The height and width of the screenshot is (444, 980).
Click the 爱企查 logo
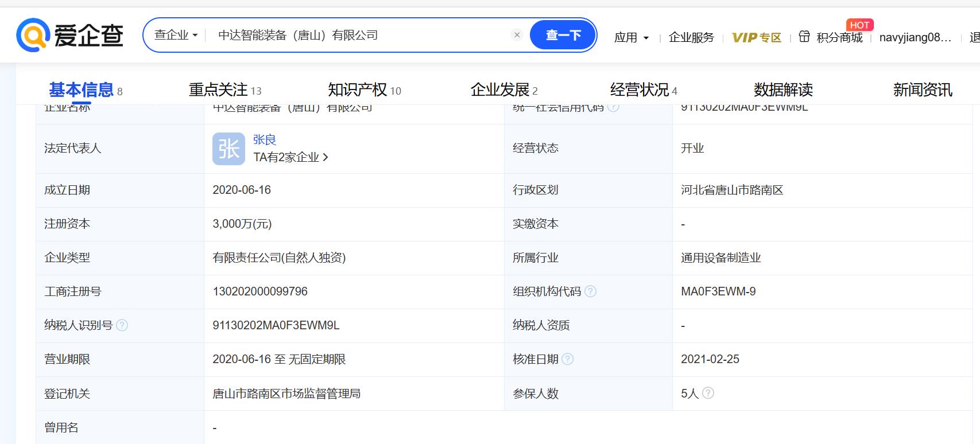coord(70,35)
